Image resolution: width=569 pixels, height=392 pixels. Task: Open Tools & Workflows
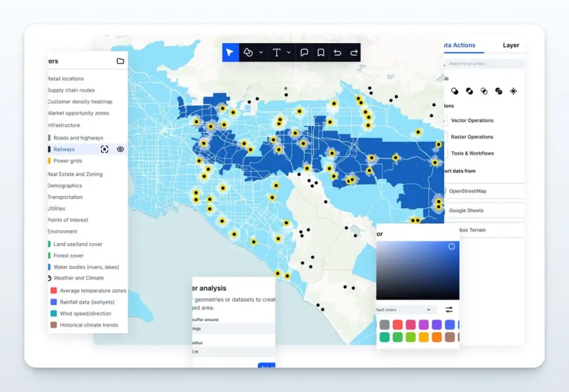[x=472, y=153]
